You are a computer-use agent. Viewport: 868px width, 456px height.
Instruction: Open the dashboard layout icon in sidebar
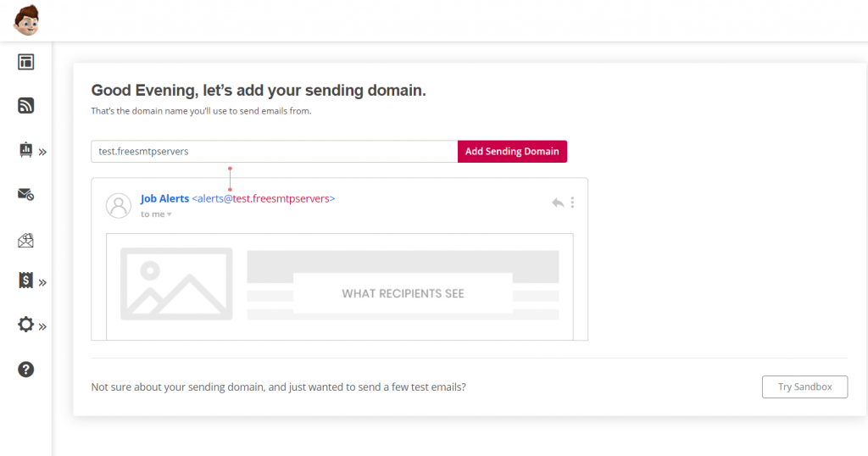25,61
